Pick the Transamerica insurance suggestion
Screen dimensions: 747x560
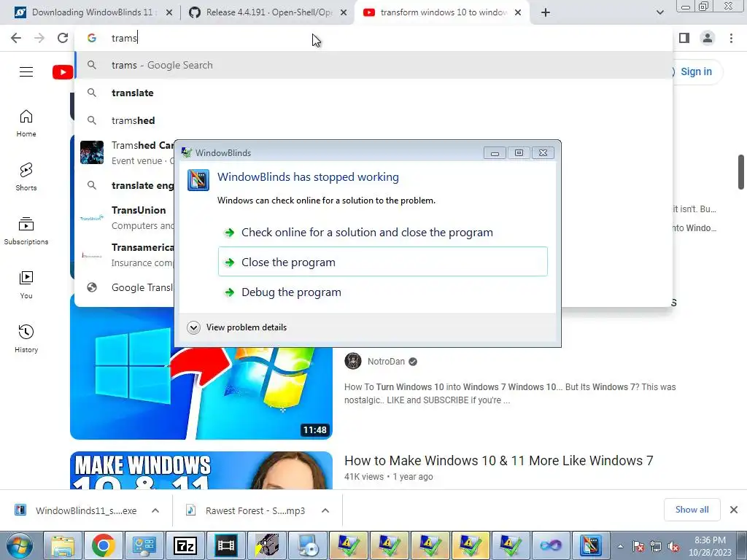pyautogui.click(x=125, y=254)
